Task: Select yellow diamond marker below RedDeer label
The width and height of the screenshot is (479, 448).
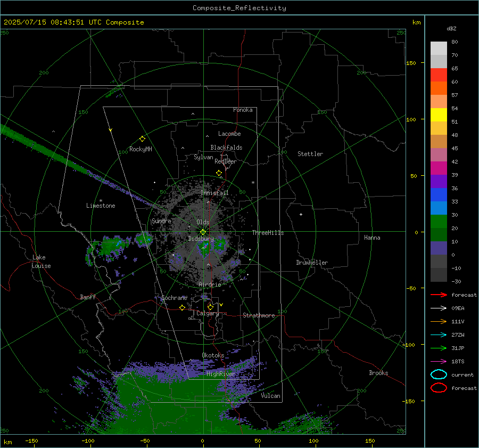Action: coord(219,173)
